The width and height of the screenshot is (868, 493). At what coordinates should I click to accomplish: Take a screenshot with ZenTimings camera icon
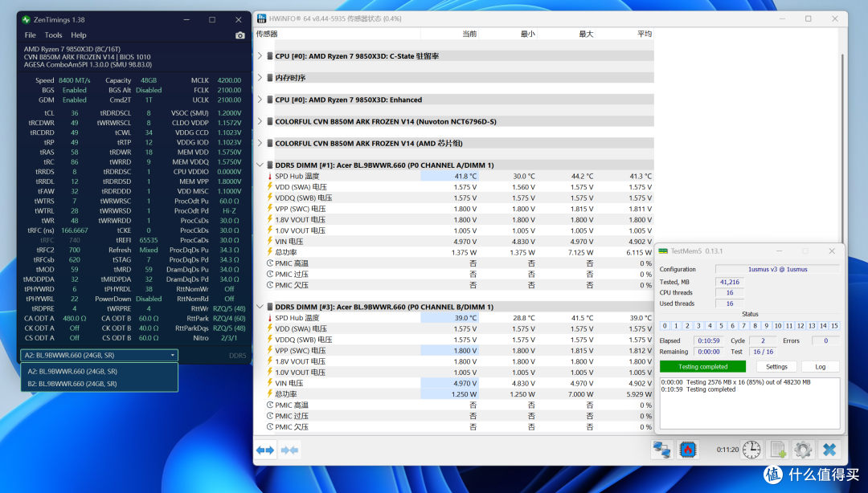240,35
